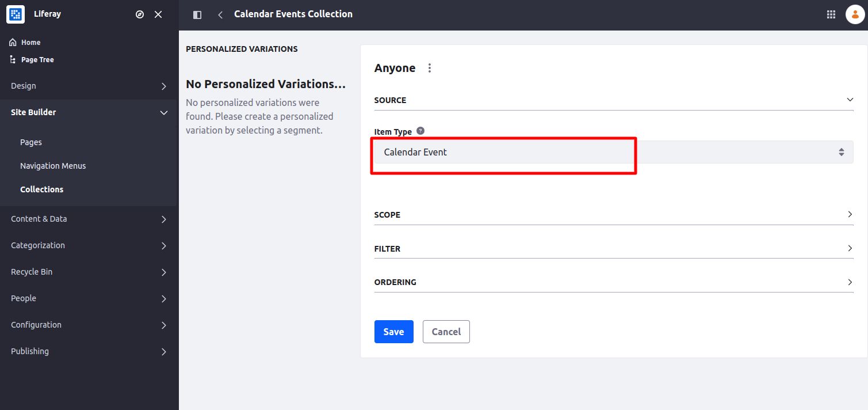Click the Cancel button

446,332
